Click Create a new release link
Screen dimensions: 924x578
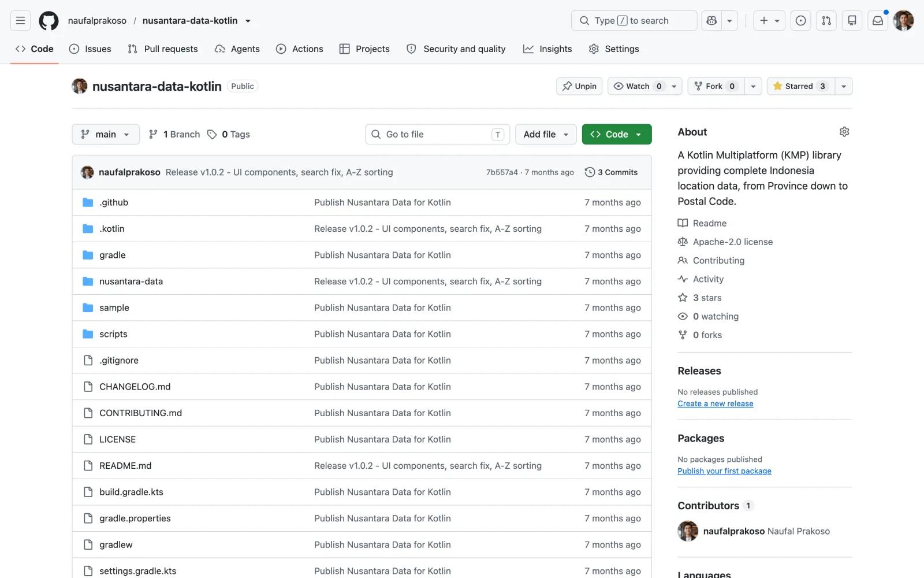[x=716, y=403]
